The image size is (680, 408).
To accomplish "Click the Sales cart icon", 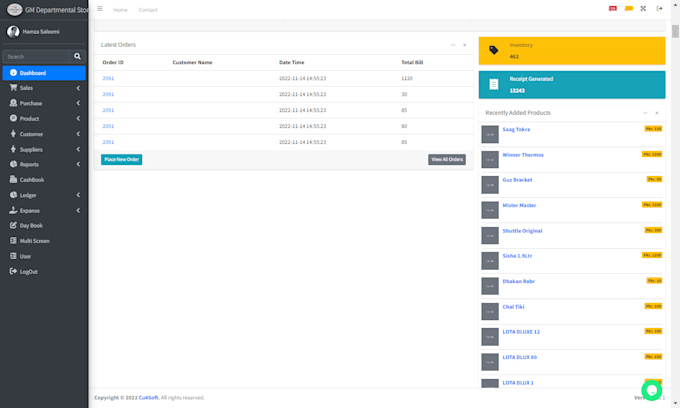I will pyautogui.click(x=13, y=88).
